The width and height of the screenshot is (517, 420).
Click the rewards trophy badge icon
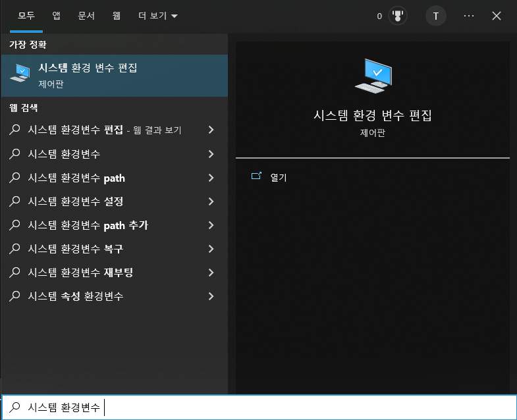point(398,16)
